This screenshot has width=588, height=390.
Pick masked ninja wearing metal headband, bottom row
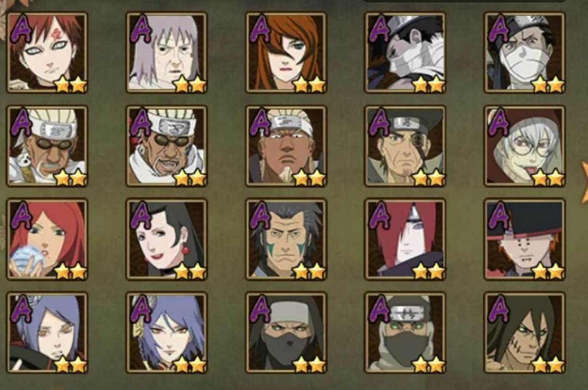pos(406,333)
